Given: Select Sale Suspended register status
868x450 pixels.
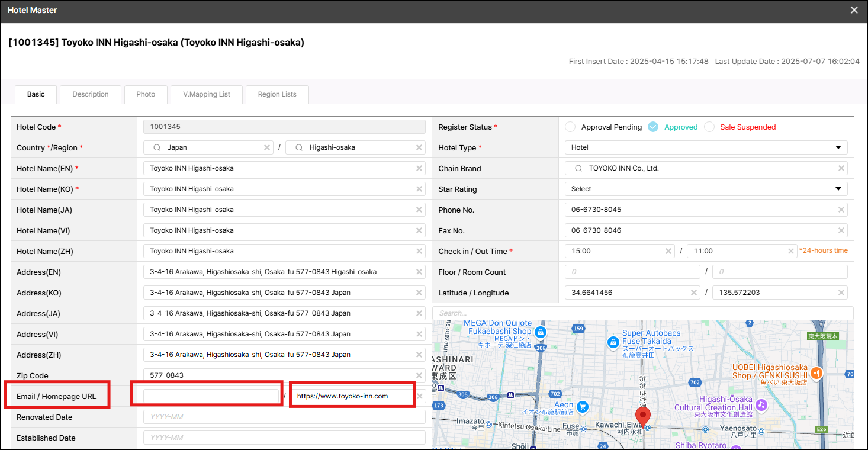Looking at the screenshot, I should click(709, 127).
